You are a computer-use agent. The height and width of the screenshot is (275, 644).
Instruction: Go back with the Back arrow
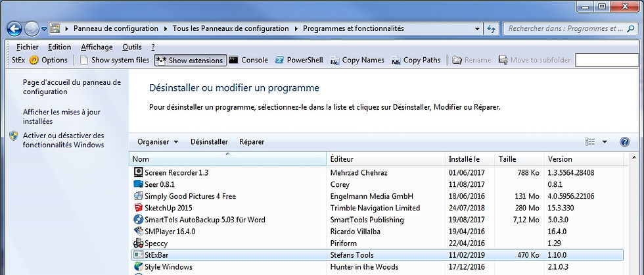coord(14,29)
